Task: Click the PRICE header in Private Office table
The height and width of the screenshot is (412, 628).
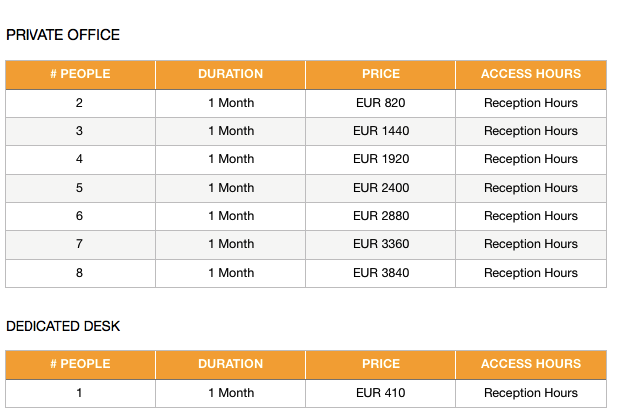Action: (380, 74)
